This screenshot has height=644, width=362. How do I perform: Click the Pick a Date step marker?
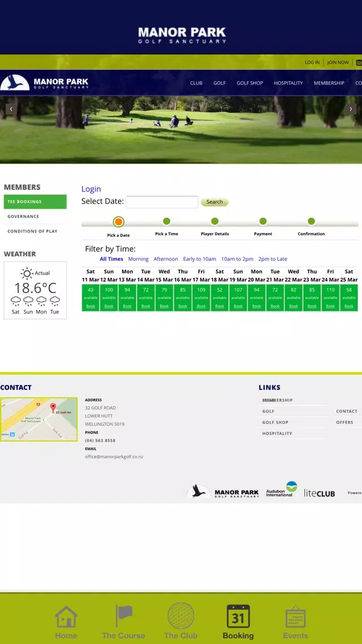point(118,222)
